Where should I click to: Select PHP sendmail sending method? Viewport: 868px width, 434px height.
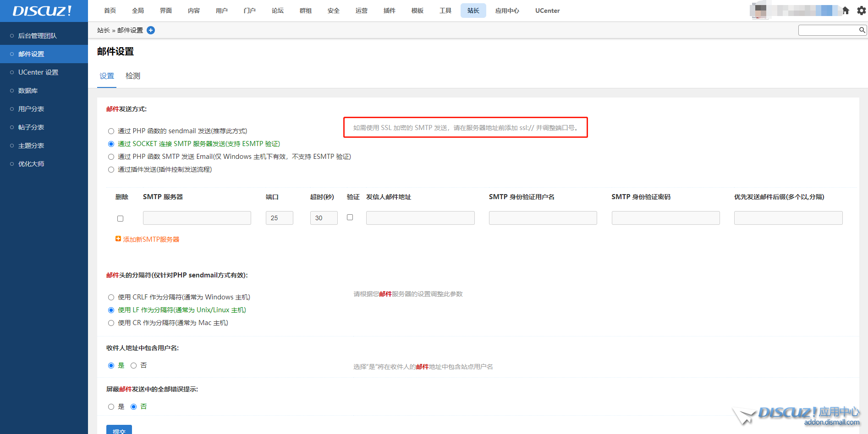pyautogui.click(x=111, y=131)
